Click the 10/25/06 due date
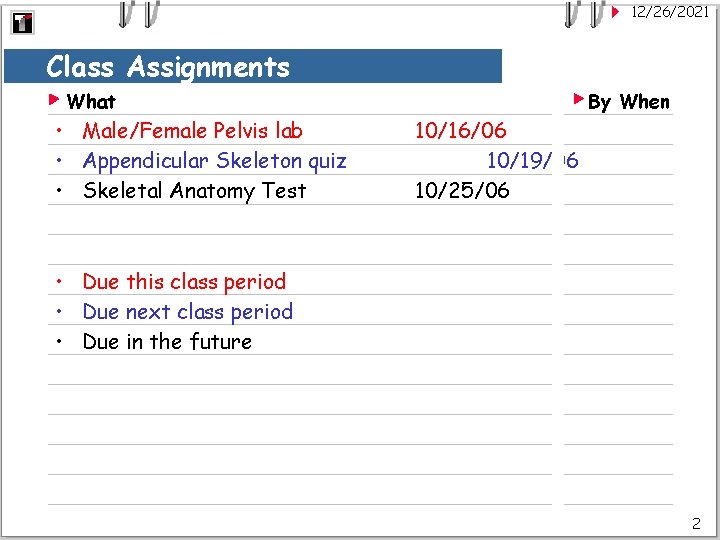Image resolution: width=720 pixels, height=540 pixels. tap(461, 190)
